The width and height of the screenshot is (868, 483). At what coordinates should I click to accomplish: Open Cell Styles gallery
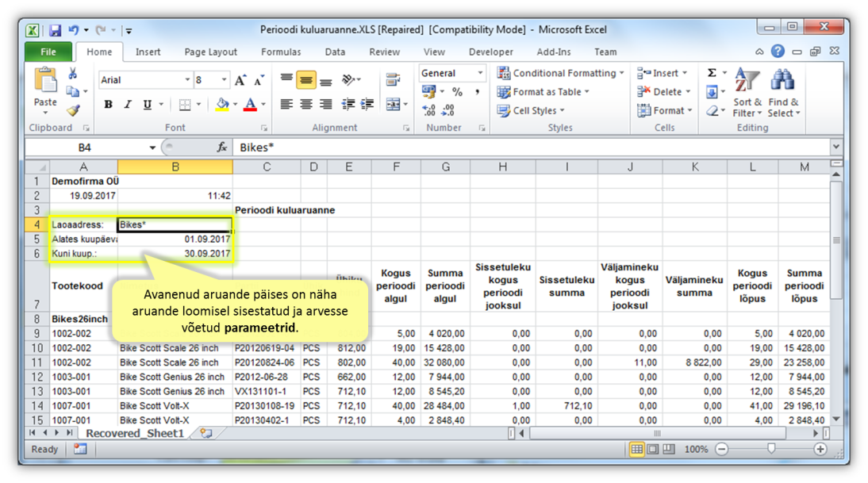pyautogui.click(x=531, y=111)
